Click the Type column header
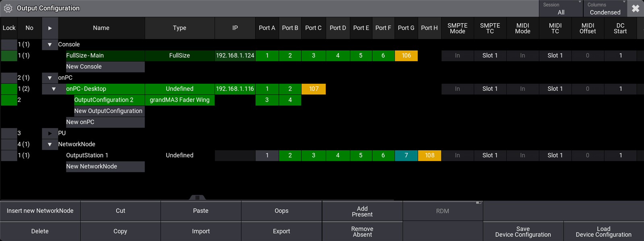Viewport: 644px width, 241px height. [x=180, y=28]
